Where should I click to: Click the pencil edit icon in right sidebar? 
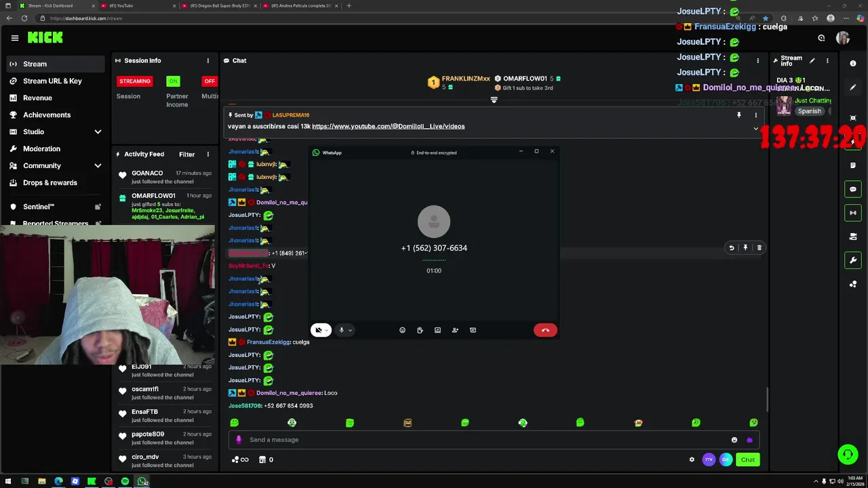coord(853,87)
